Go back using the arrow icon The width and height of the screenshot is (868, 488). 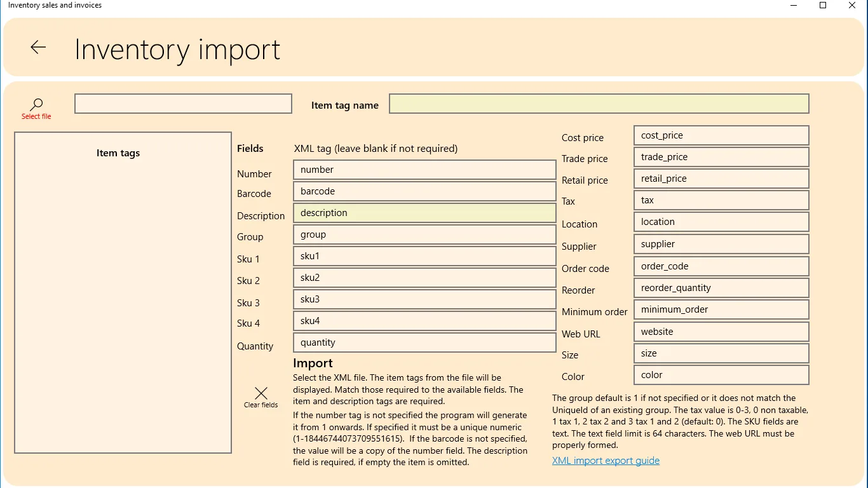tap(38, 47)
